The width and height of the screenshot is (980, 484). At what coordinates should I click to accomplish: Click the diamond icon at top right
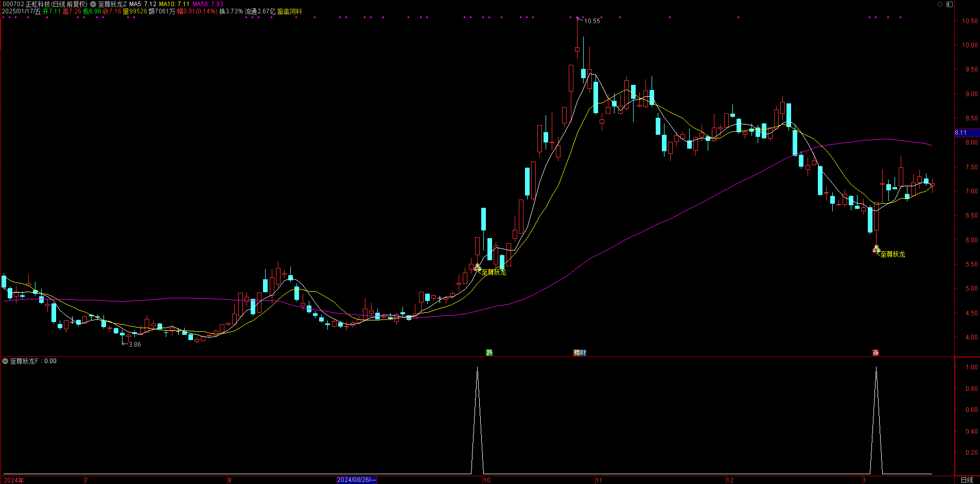click(x=940, y=4)
